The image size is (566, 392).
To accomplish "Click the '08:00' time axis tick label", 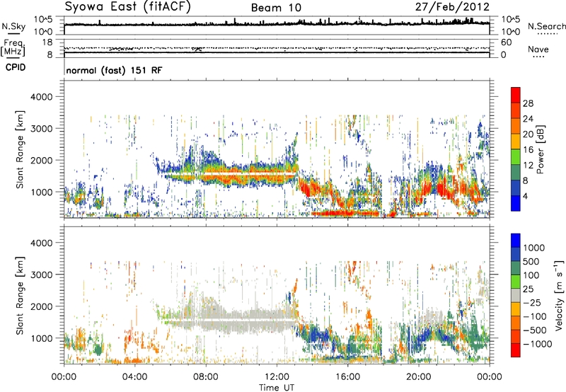I will (x=206, y=377).
